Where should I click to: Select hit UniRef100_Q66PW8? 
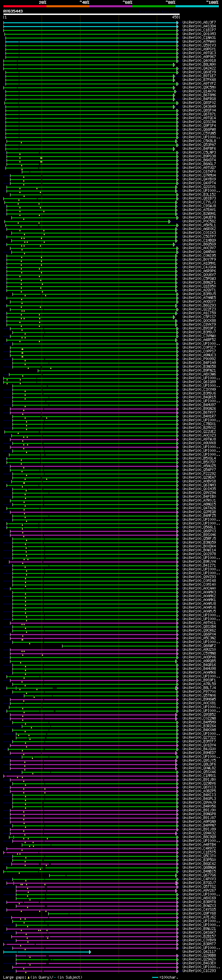(x=199, y=129)
